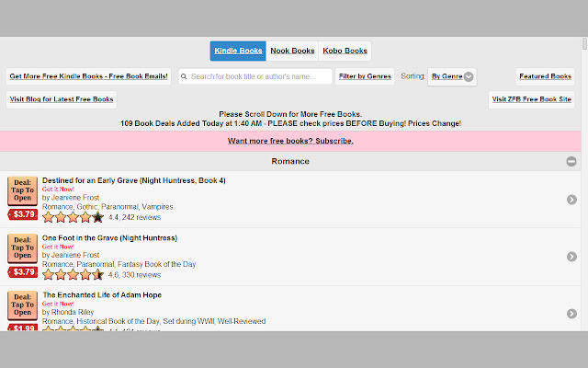Click the search magnifier icon

pyautogui.click(x=184, y=76)
